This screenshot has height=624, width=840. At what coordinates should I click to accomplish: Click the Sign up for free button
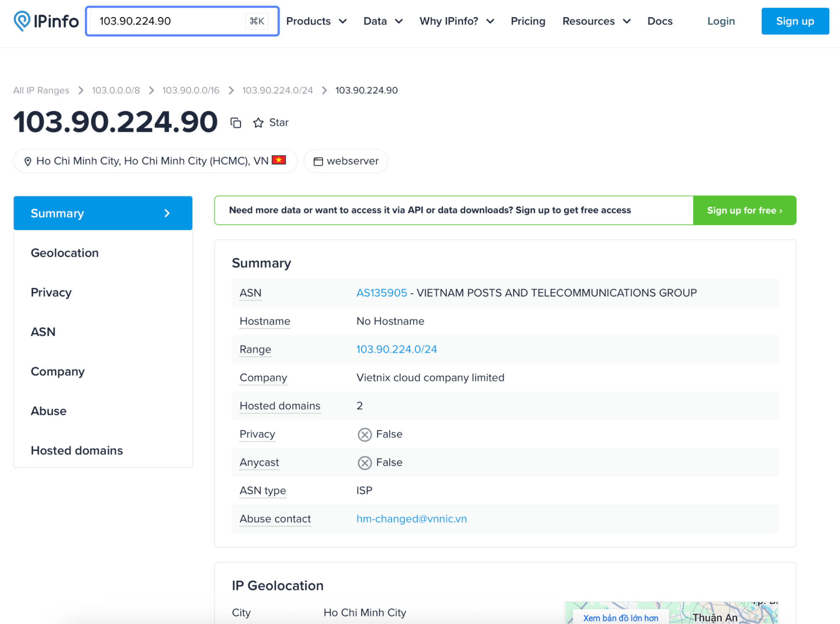744,211
